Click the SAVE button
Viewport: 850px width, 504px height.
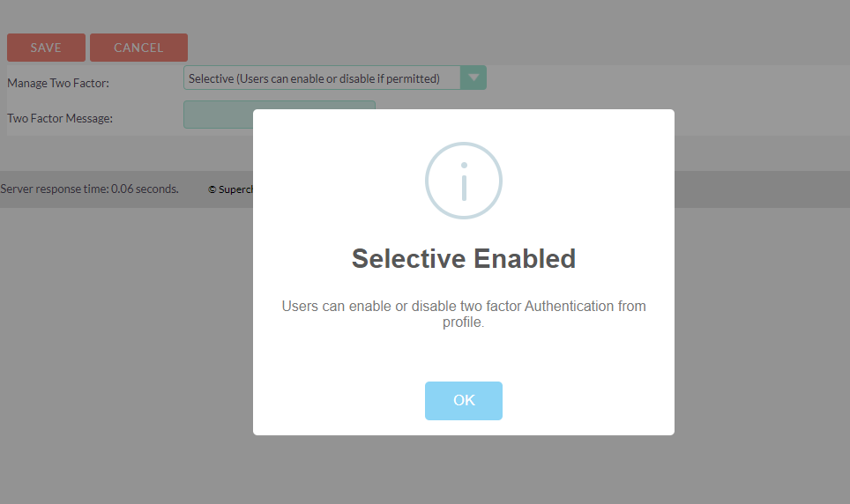46,48
